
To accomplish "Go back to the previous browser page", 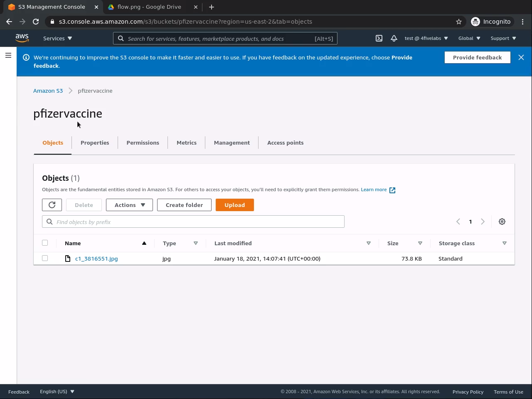I will pyautogui.click(x=9, y=22).
